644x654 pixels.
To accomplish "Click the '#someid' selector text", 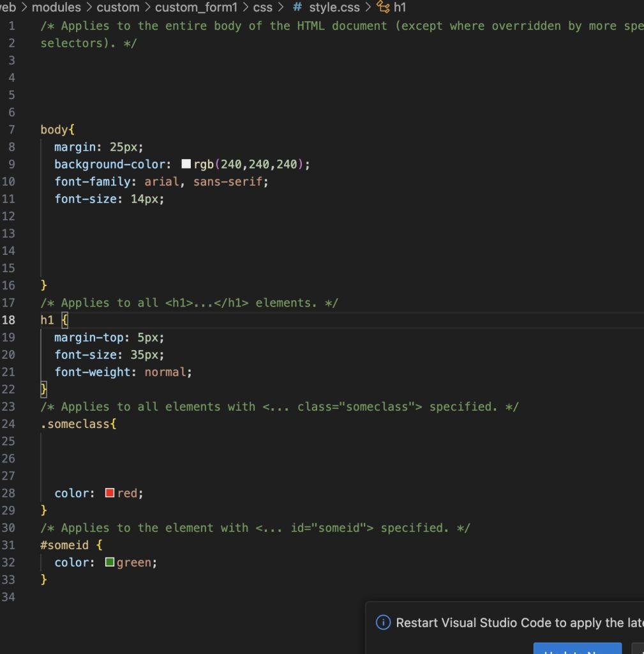I will pos(64,545).
